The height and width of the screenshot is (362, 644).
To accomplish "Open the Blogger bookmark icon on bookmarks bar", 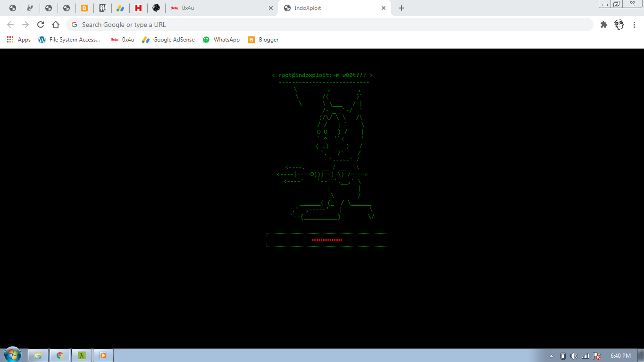I will (251, 40).
